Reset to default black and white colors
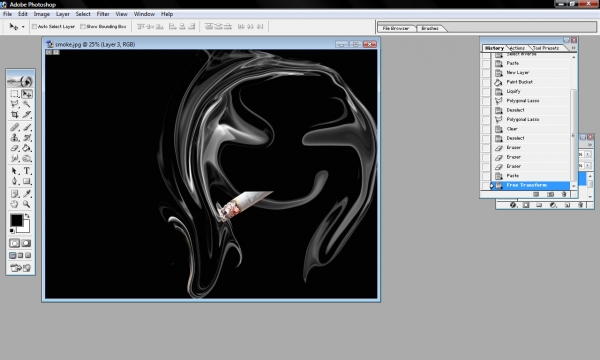600x360 pixels. [x=12, y=230]
